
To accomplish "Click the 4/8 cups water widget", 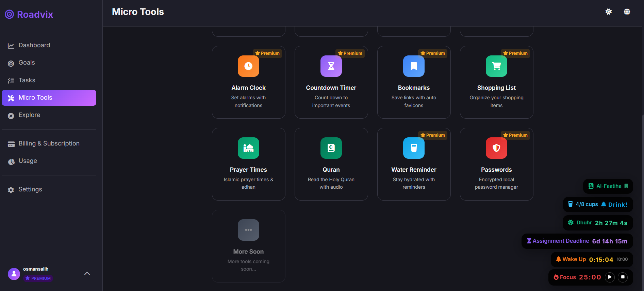I will pyautogui.click(x=583, y=204).
